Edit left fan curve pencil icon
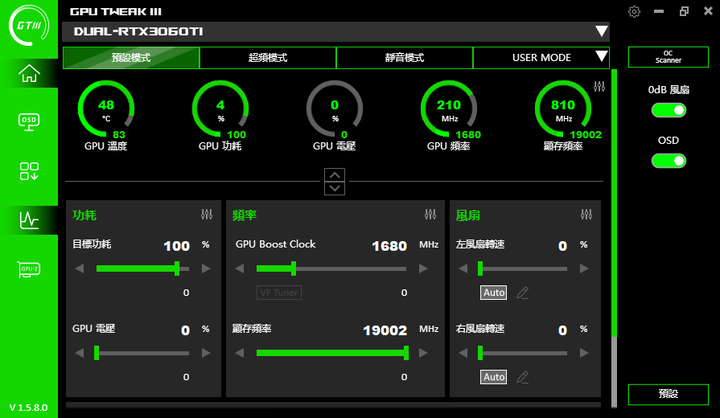 click(x=523, y=293)
